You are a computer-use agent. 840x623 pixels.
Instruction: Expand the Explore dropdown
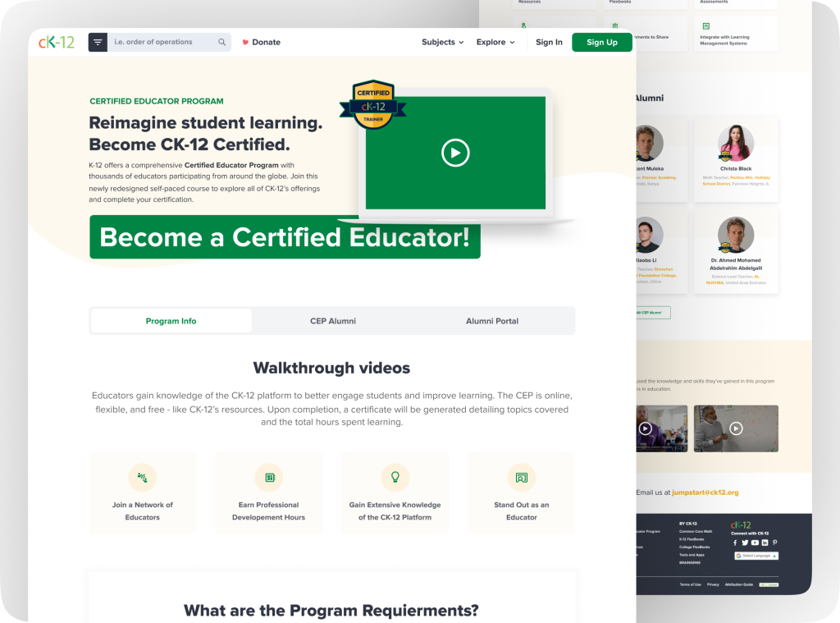click(x=495, y=42)
